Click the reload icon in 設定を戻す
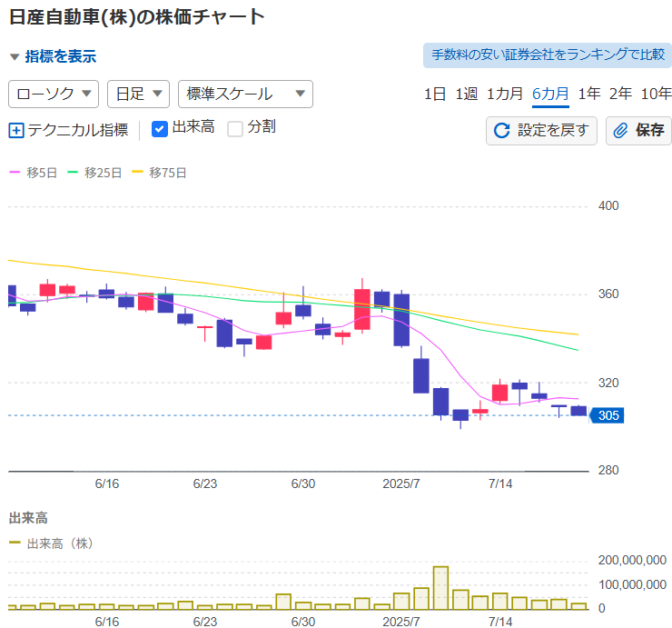Screen dimensions: 672x628 tap(502, 130)
